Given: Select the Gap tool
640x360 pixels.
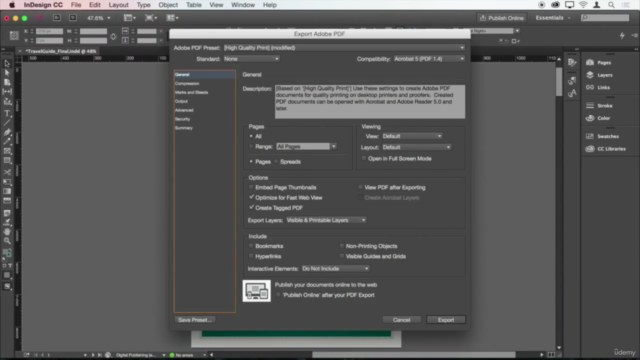Looking at the screenshot, I should click(x=7, y=91).
